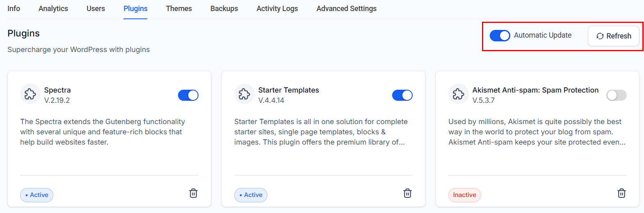Disable the Automatic Update toggle

pyautogui.click(x=500, y=36)
